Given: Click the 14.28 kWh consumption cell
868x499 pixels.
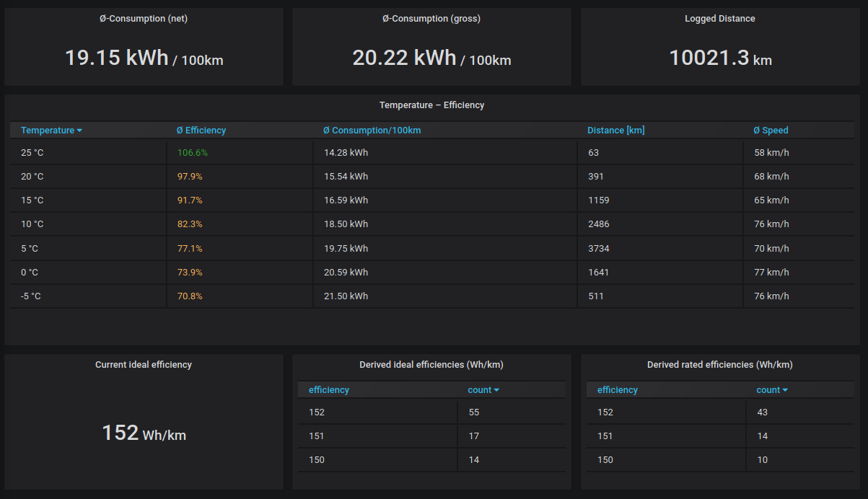Looking at the screenshot, I should point(445,153).
